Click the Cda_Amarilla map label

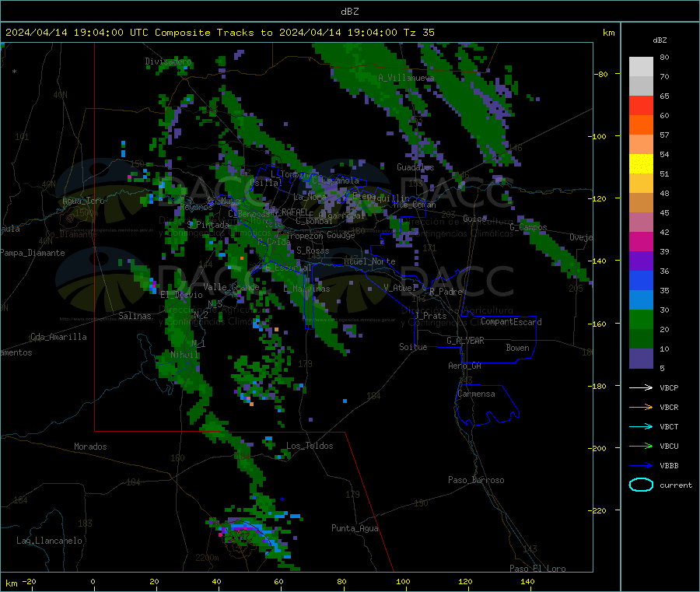click(58, 337)
